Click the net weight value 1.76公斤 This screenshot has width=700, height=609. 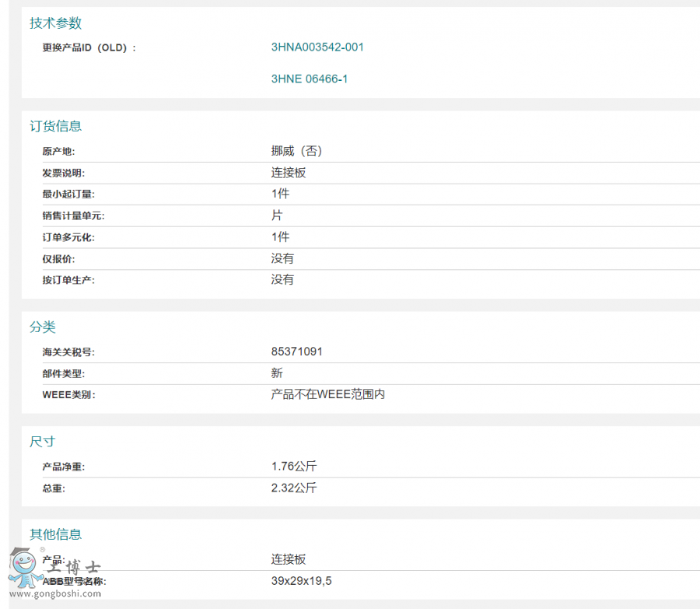tap(294, 467)
